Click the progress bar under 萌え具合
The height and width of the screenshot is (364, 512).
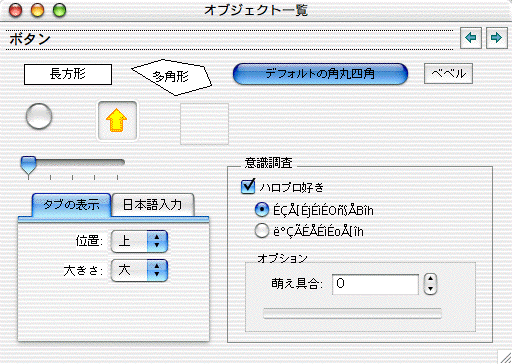[x=352, y=314]
